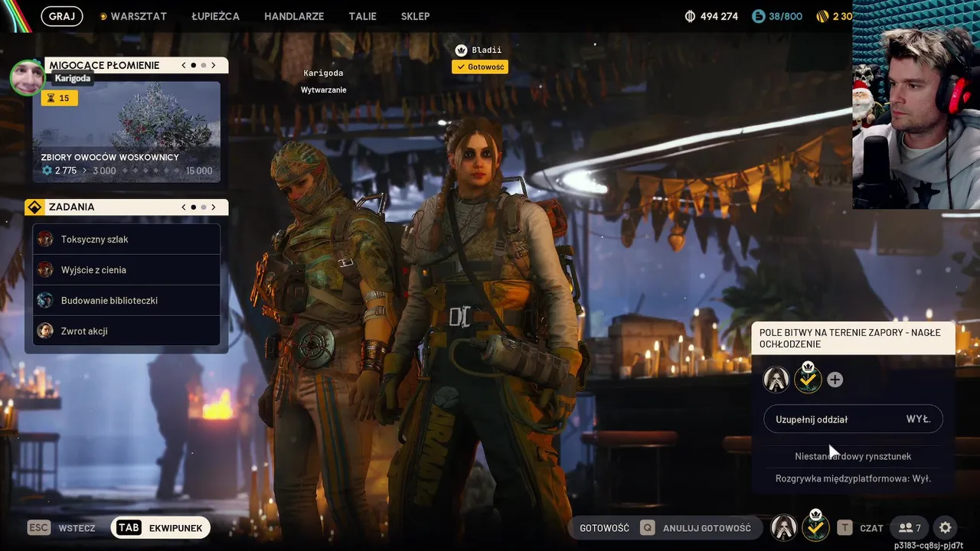Image resolution: width=980 pixels, height=551 pixels.
Task: Add squad member with plus button
Action: 835,380
